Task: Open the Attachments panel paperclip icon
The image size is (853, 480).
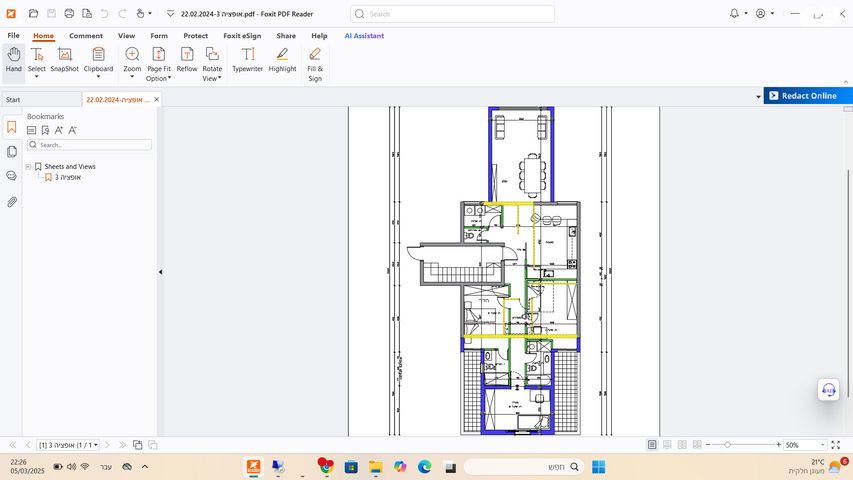Action: (x=12, y=201)
